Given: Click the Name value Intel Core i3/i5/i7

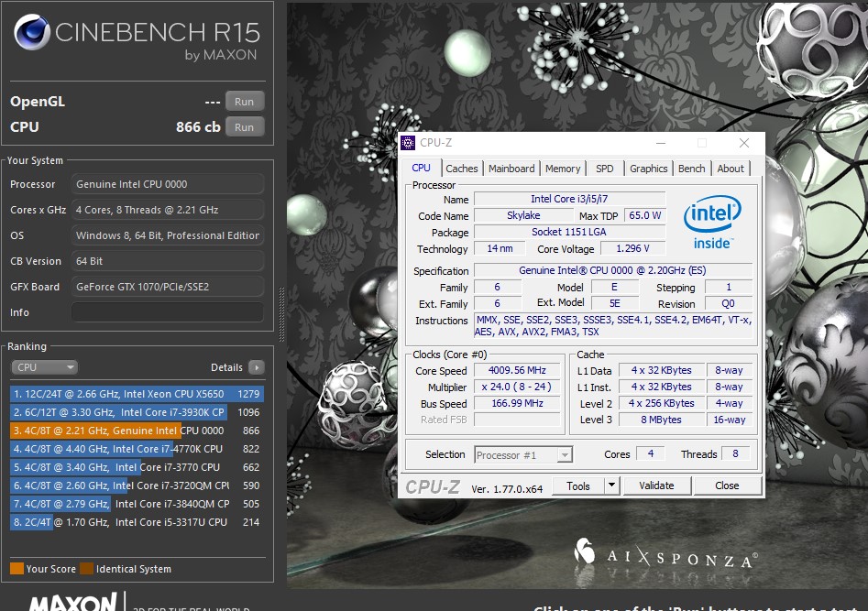Looking at the screenshot, I should pyautogui.click(x=569, y=199).
